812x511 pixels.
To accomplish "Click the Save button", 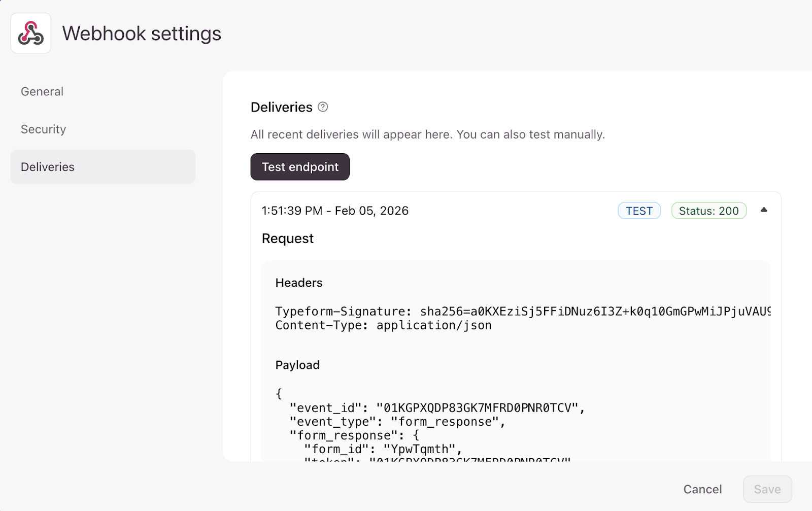I will click(x=767, y=489).
